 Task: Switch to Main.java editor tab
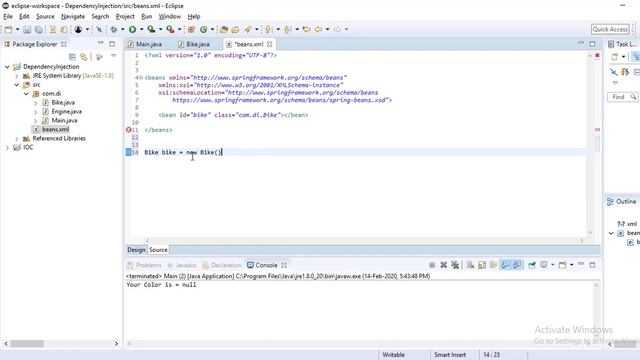pyautogui.click(x=145, y=44)
